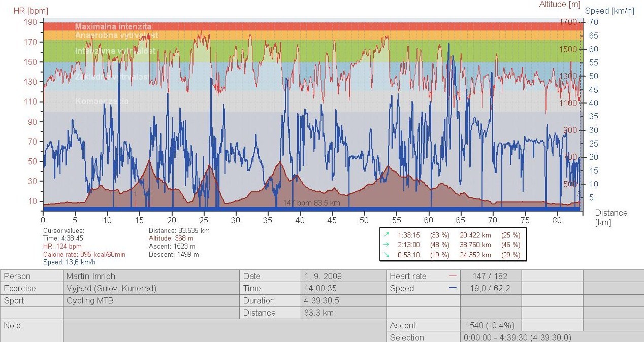Select the Exercise name Vyjazd (Sulov, Kunerad)

coord(111,289)
